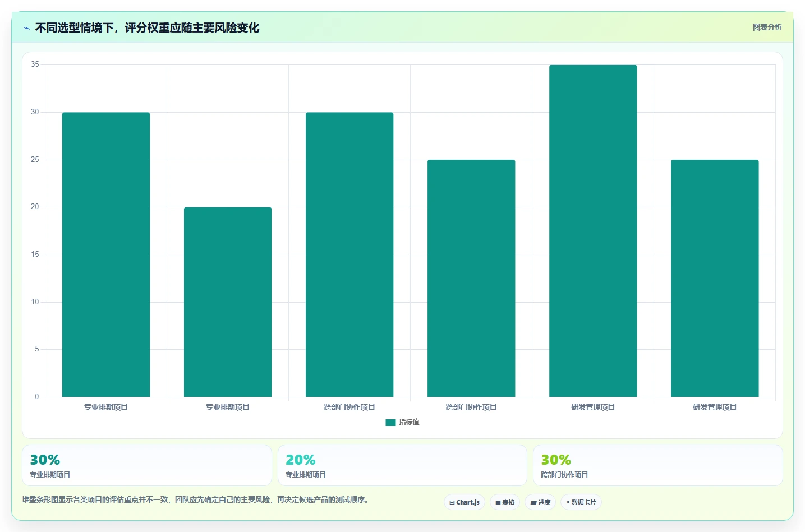This screenshot has width=805, height=532.
Task: Select the 进度 chip
Action: coord(540,502)
